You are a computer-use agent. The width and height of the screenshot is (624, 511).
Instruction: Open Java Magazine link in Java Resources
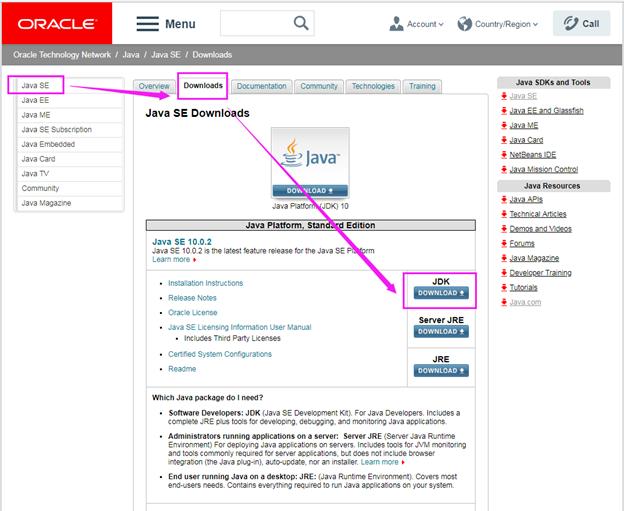click(534, 258)
